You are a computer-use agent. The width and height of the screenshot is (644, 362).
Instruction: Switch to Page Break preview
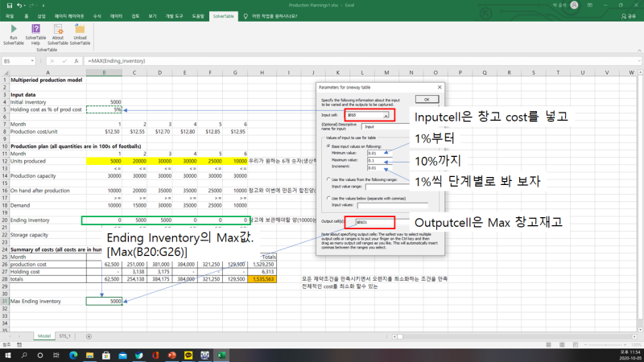point(575,345)
